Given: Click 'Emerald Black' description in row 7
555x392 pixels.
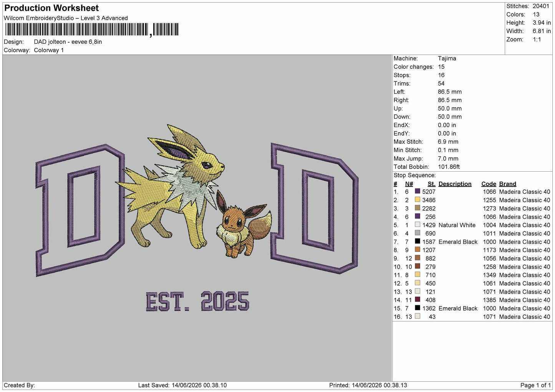Looking at the screenshot, I should [x=458, y=242].
